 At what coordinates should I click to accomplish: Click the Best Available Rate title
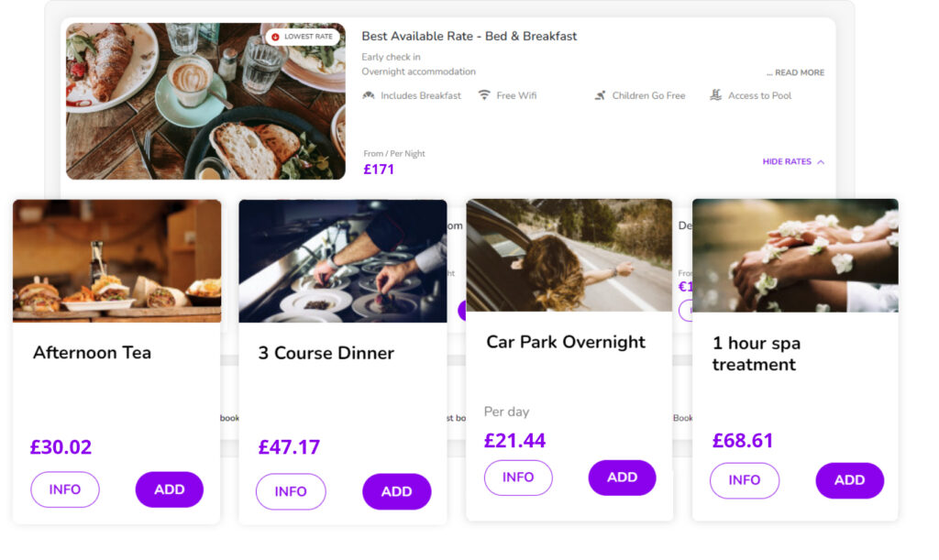(x=469, y=37)
